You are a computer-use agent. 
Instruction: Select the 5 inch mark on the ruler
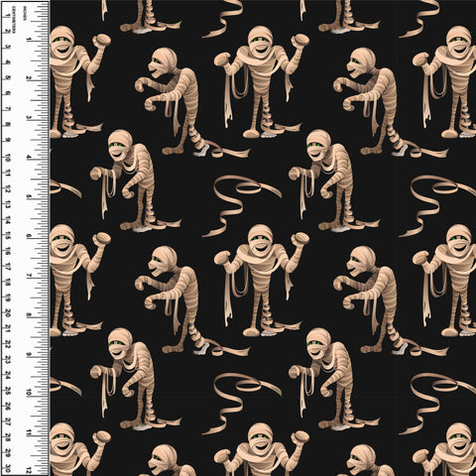pos(29,196)
